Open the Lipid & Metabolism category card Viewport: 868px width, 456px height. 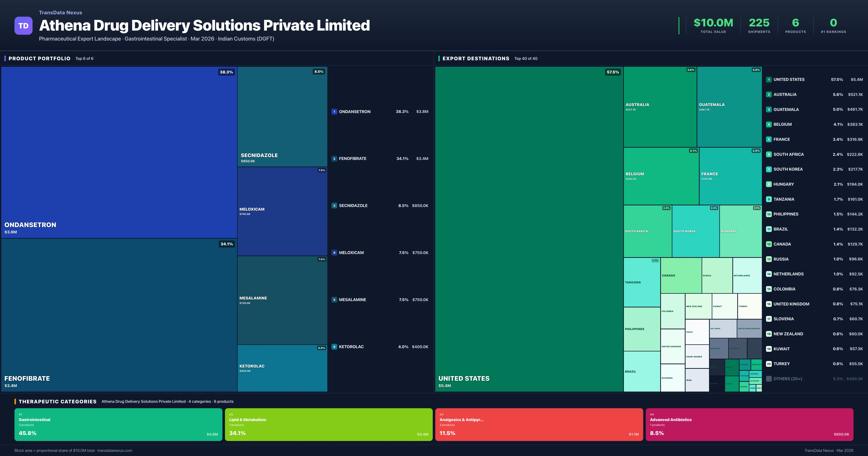(x=329, y=424)
